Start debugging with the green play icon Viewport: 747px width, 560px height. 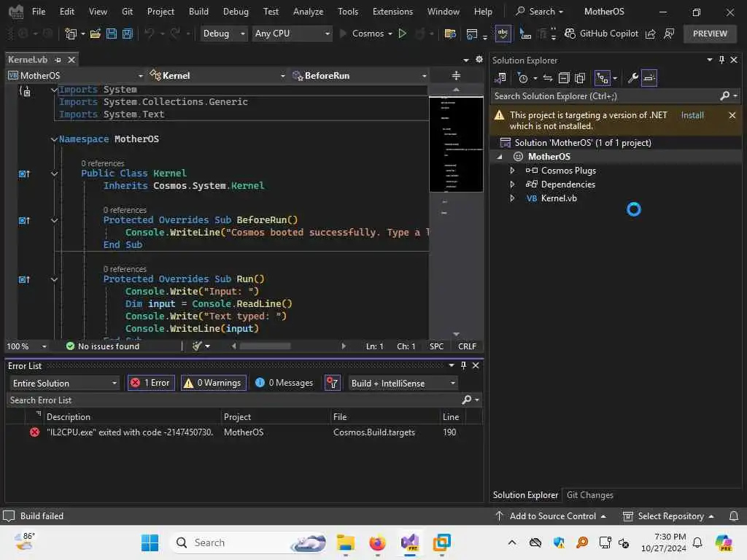click(x=402, y=34)
